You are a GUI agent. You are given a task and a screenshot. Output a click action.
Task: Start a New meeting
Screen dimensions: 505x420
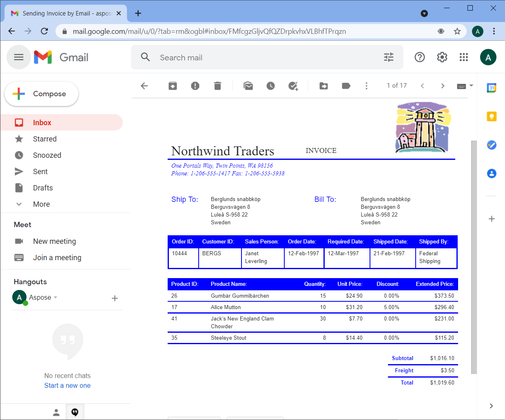54,241
